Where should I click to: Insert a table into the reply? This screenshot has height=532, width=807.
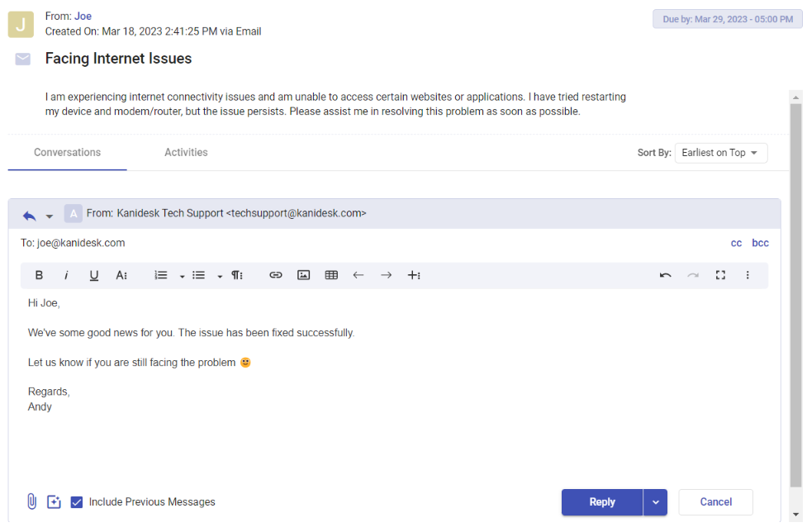pyautogui.click(x=331, y=275)
